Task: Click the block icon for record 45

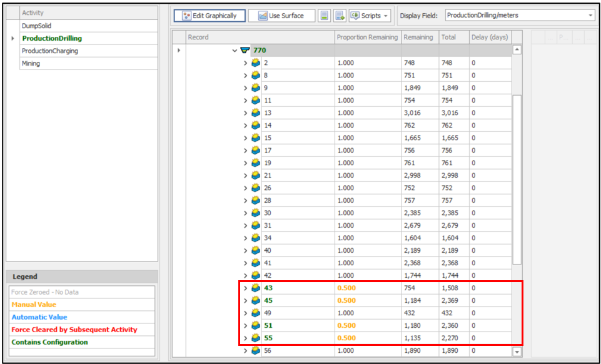Action: 256,301
